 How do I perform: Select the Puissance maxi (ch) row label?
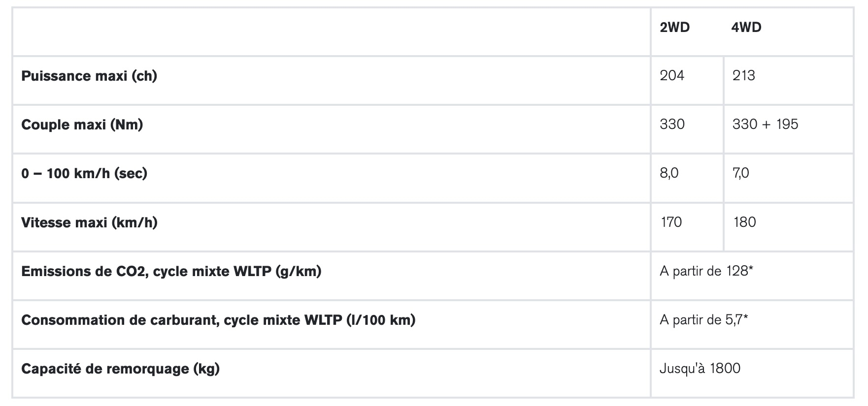click(89, 76)
